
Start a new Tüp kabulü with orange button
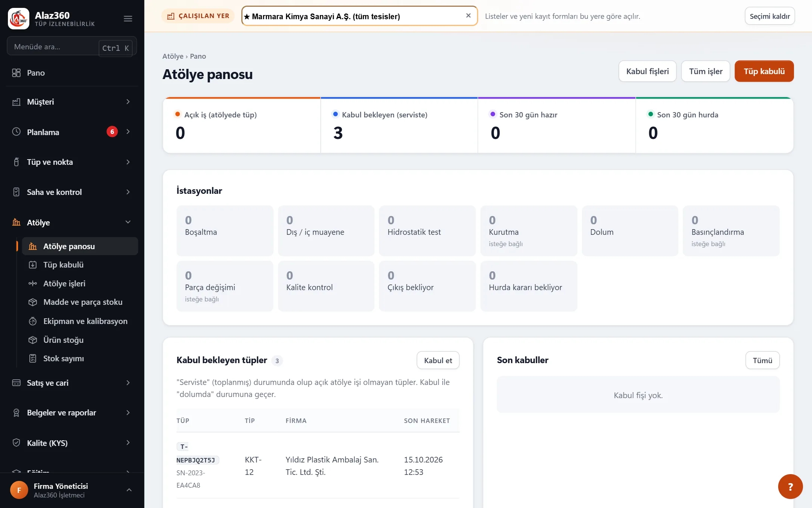pos(764,71)
